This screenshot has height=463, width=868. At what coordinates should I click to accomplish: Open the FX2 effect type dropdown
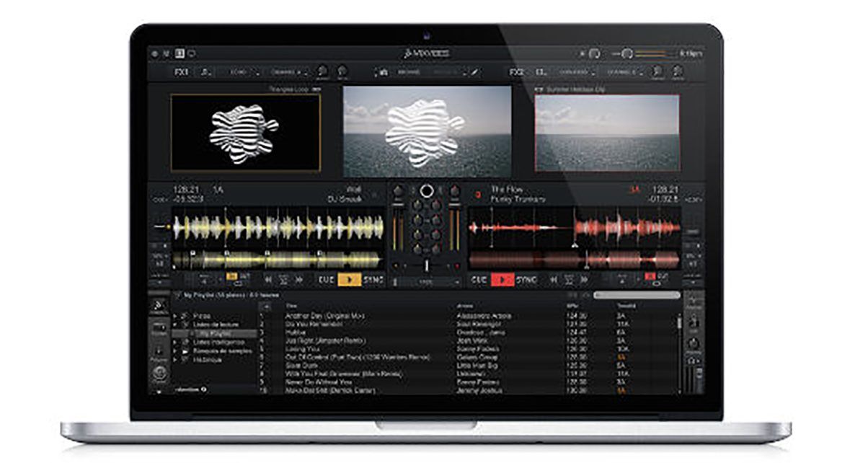[x=577, y=72]
